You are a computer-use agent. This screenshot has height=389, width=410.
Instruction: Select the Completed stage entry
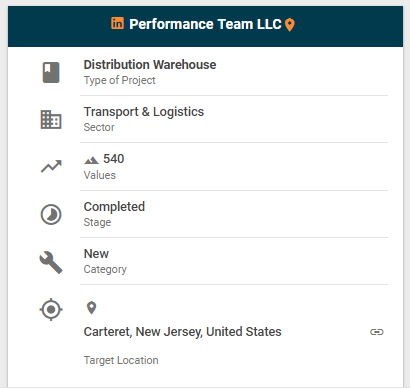[x=114, y=207]
